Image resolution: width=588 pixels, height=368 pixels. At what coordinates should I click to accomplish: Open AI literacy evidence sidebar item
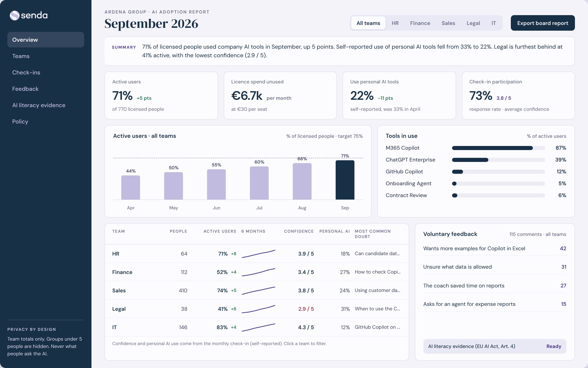[x=46, y=105]
